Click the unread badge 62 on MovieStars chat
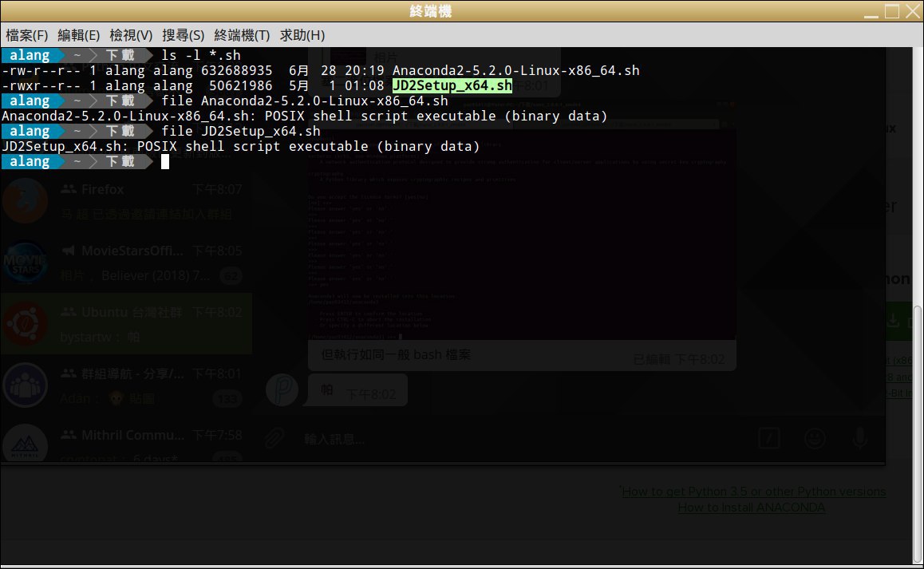This screenshot has width=924, height=569. [231, 276]
